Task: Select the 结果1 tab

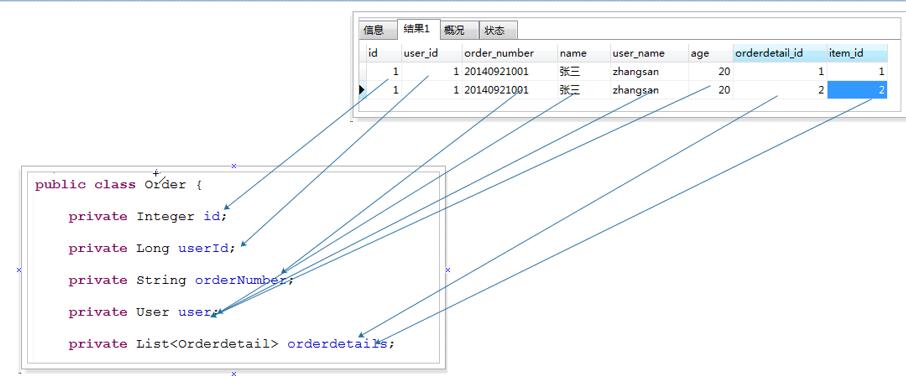Action: click(x=418, y=29)
